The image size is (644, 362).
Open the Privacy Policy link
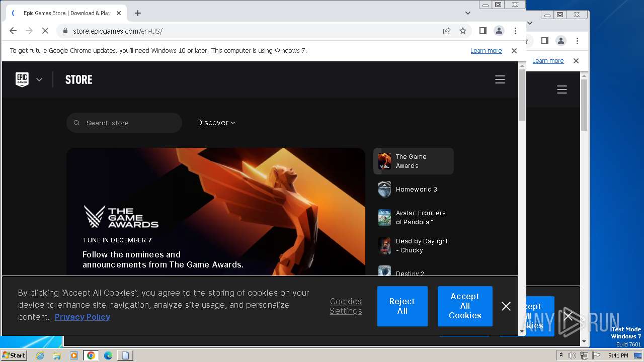point(83,317)
